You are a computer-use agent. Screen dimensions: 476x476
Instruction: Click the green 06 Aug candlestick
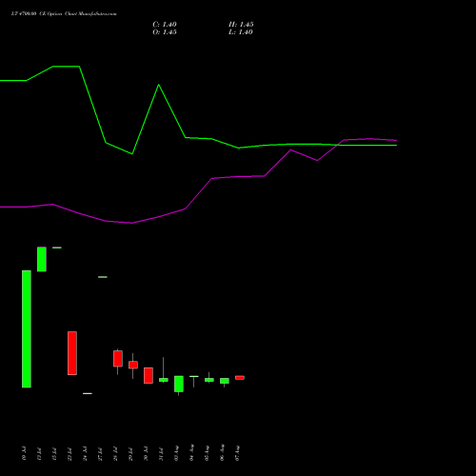pyautogui.click(x=225, y=381)
